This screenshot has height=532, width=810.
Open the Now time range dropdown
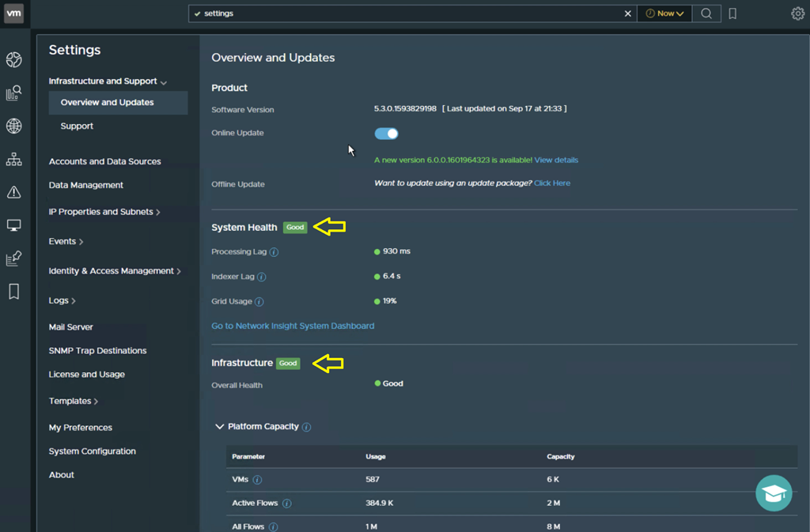664,13
